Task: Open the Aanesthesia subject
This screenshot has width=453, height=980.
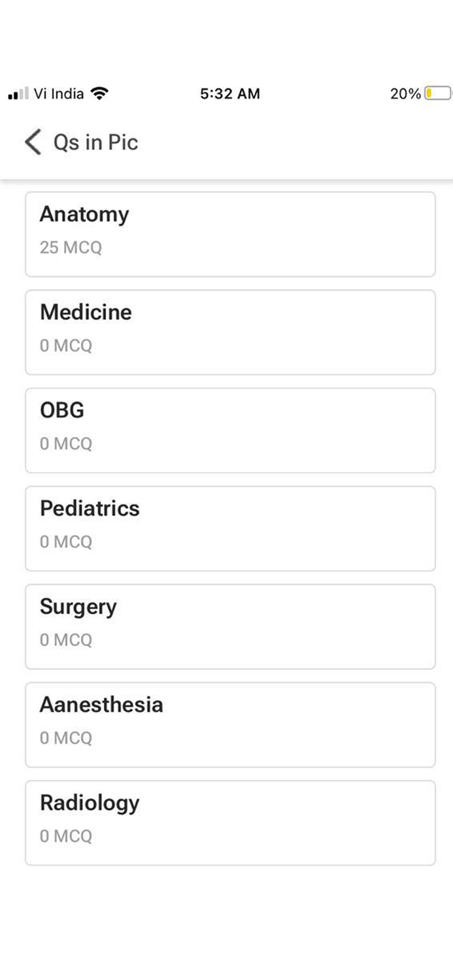Action: tap(230, 724)
